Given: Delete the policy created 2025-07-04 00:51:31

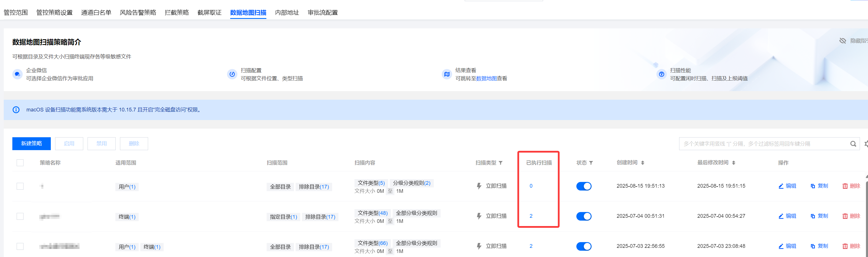Looking at the screenshot, I should (x=851, y=216).
